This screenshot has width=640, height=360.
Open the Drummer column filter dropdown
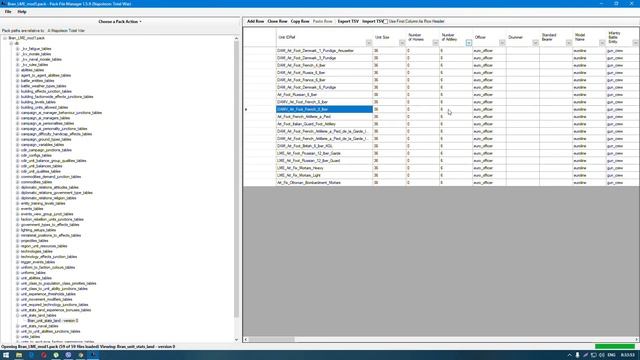click(x=536, y=43)
